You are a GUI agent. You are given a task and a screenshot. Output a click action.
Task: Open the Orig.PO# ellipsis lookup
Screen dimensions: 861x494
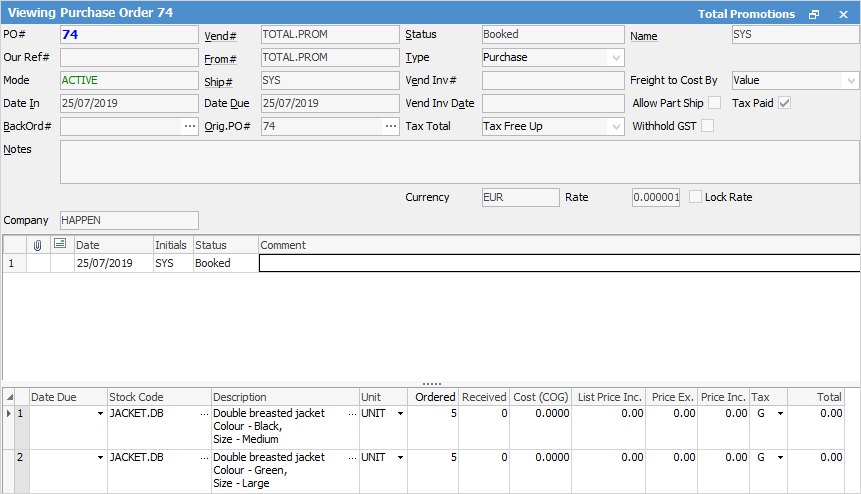tap(390, 127)
